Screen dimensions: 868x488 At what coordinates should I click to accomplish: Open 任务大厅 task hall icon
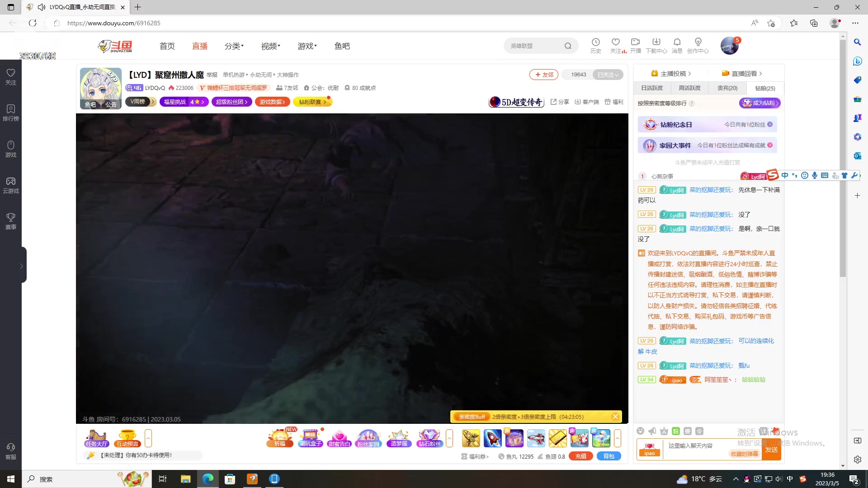pyautogui.click(x=97, y=438)
